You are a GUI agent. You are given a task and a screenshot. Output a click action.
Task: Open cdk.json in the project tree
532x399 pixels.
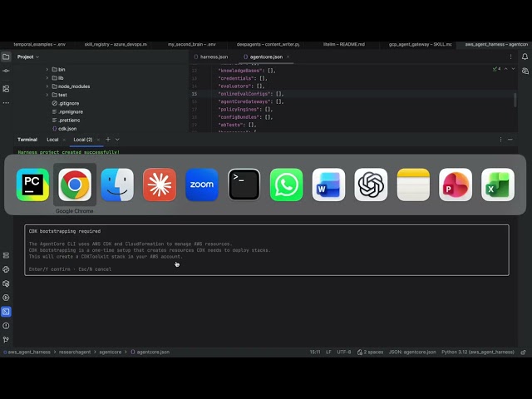click(x=64, y=129)
